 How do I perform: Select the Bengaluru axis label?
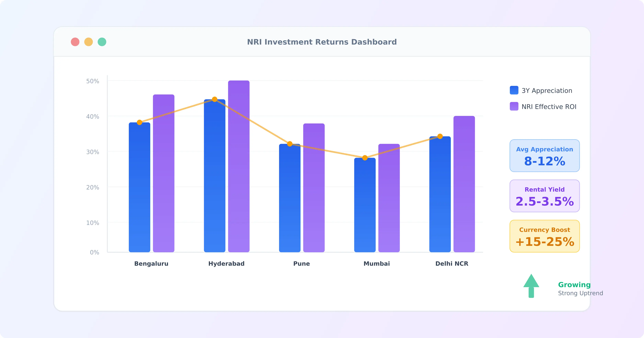pyautogui.click(x=151, y=263)
